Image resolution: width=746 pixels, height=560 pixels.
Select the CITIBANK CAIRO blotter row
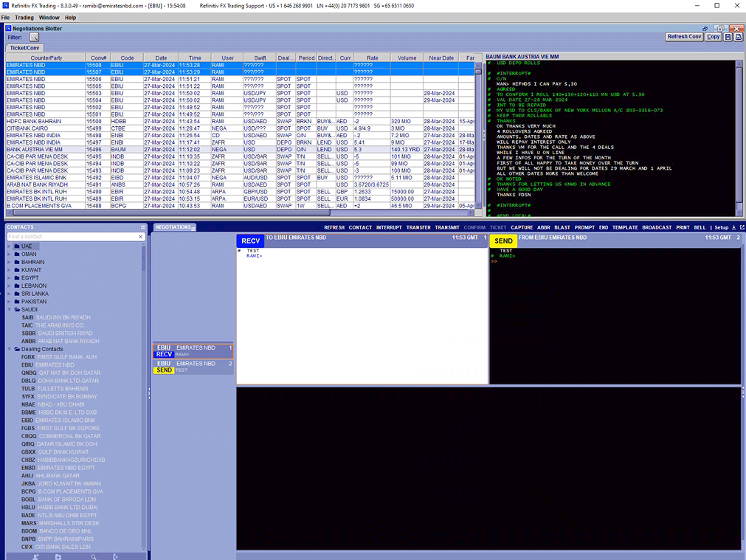pos(241,128)
